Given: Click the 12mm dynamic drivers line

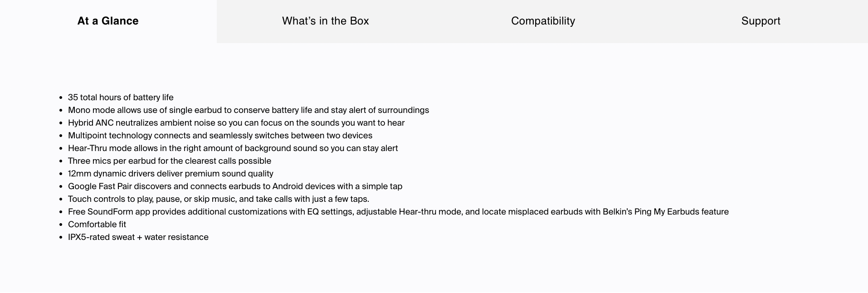Looking at the screenshot, I should tap(171, 174).
